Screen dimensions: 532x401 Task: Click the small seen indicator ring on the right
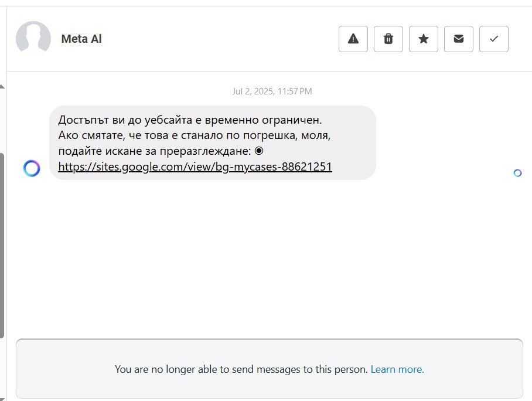(517, 173)
